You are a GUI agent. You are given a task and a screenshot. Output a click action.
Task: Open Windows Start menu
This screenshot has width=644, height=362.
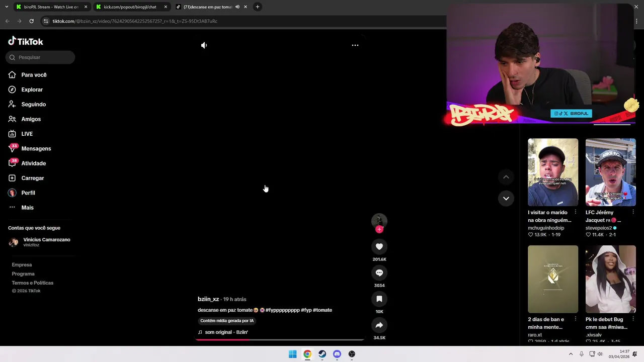tap(292, 354)
